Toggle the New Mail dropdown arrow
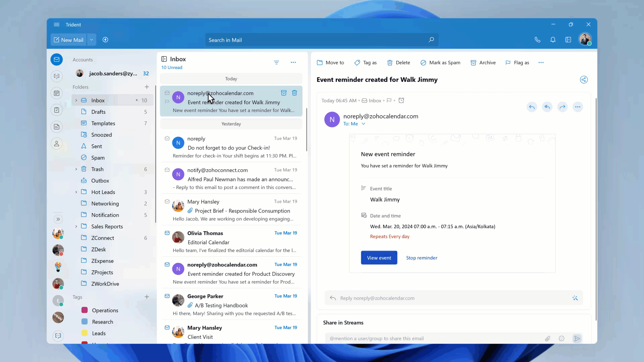Screen dimensions: 644x362 click(91, 40)
